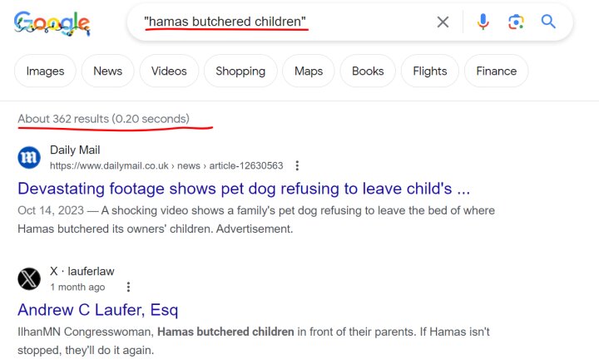The image size is (599, 364).
Task: Open the Maps filter
Action: [x=309, y=71]
